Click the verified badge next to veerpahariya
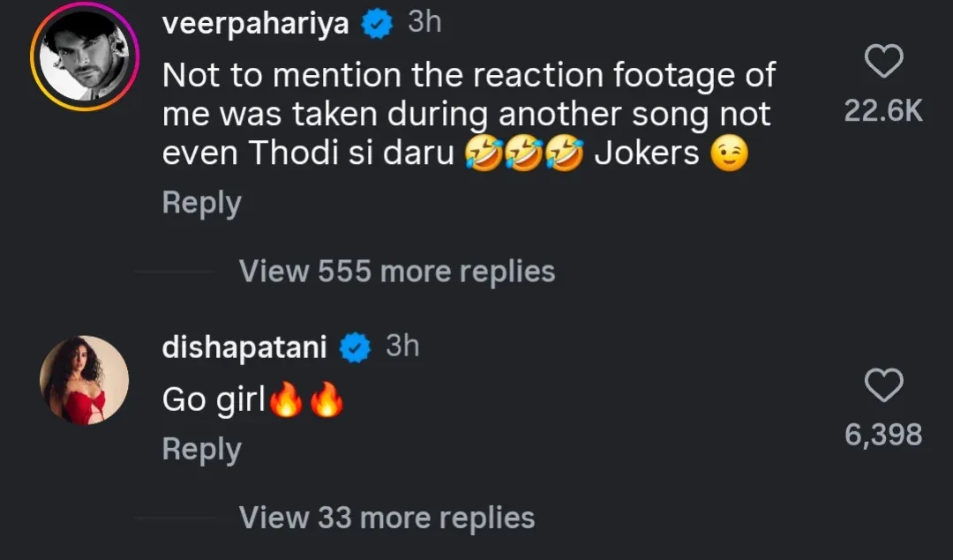Screen dimensions: 953x560 378,26
